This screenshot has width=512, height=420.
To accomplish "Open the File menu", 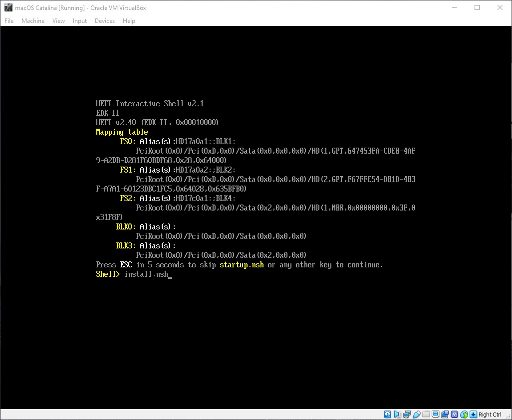I will [9, 21].
